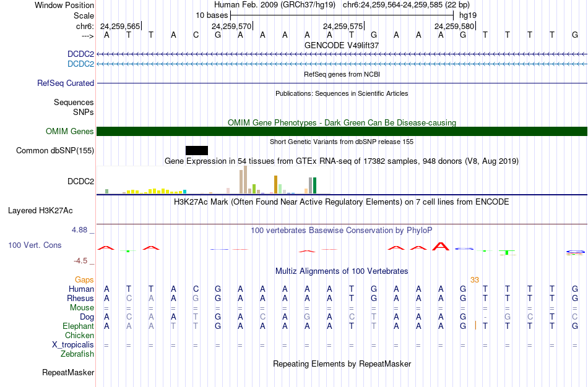The height and width of the screenshot is (387, 588).
Task: Click the -4.5 conservation lower limit value
Action: pyautogui.click(x=80, y=261)
